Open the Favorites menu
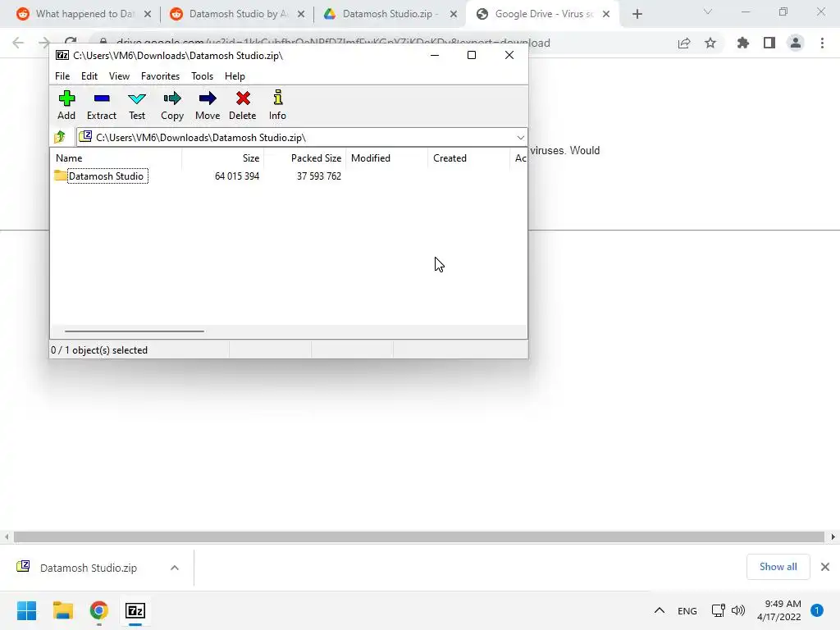840x630 pixels. tap(160, 76)
